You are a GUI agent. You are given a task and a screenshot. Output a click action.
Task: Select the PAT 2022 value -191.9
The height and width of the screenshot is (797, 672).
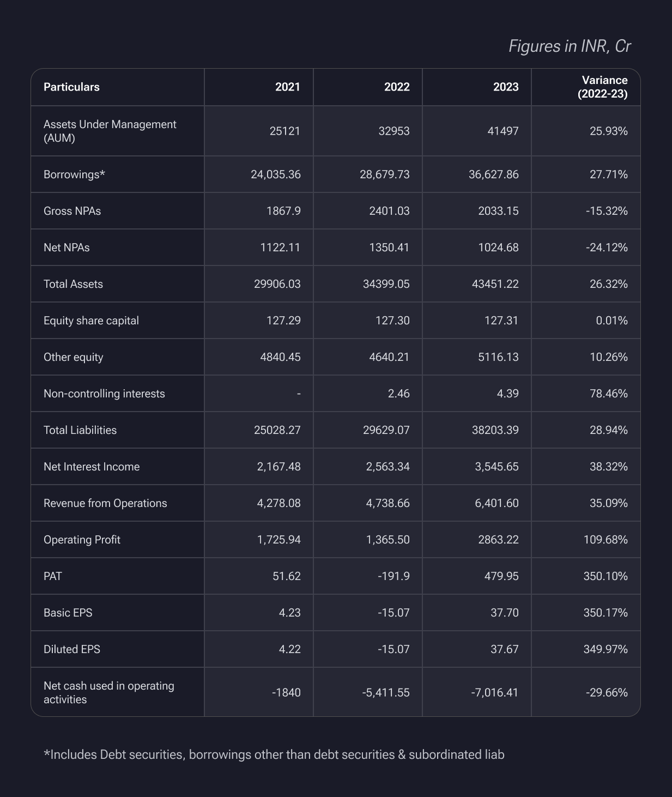tap(393, 576)
